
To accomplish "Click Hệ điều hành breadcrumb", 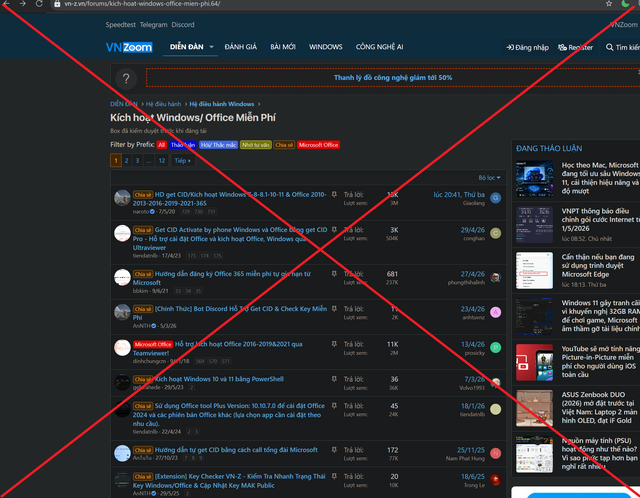I will point(163,104).
